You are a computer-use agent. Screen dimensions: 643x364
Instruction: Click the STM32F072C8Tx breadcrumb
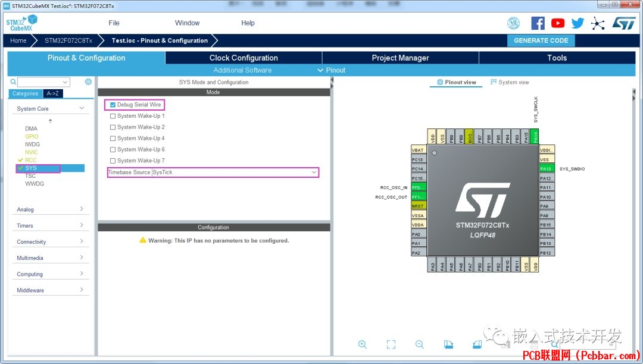pyautogui.click(x=68, y=40)
